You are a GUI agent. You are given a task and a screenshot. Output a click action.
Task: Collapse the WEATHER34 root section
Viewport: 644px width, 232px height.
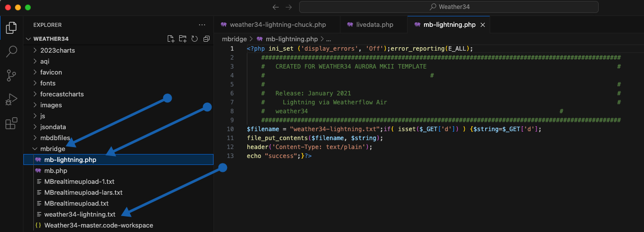51,39
